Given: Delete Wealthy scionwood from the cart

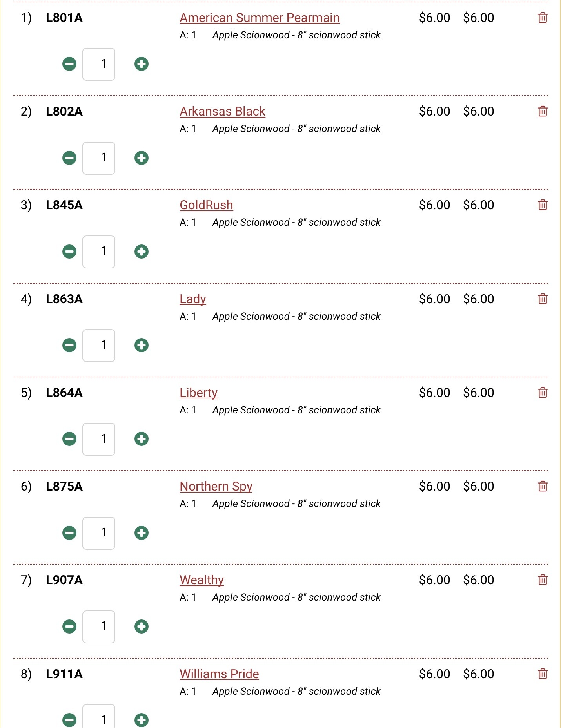Looking at the screenshot, I should [543, 580].
